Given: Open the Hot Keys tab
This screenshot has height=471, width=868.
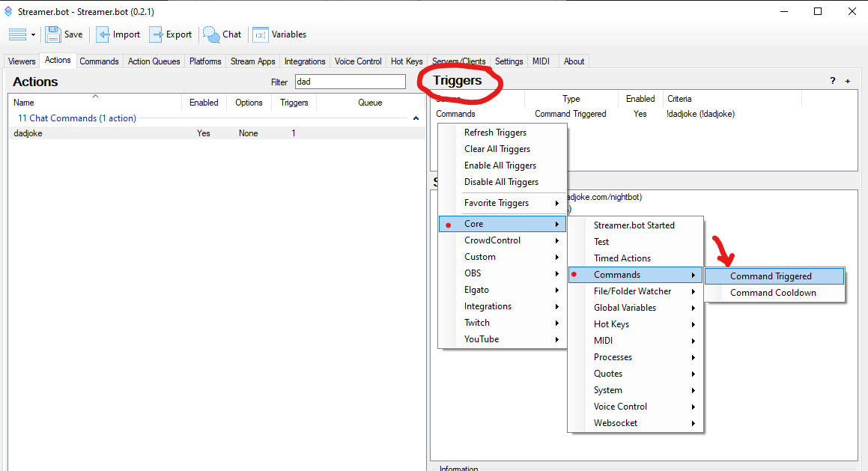Looking at the screenshot, I should (407, 61).
